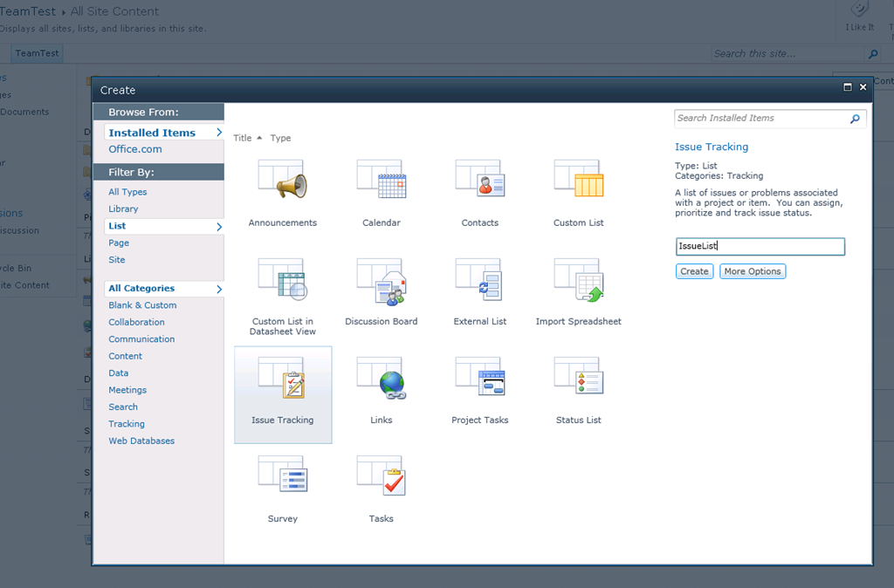Image resolution: width=894 pixels, height=588 pixels.
Task: Pick the Project Tasks template icon
Action: (480, 376)
